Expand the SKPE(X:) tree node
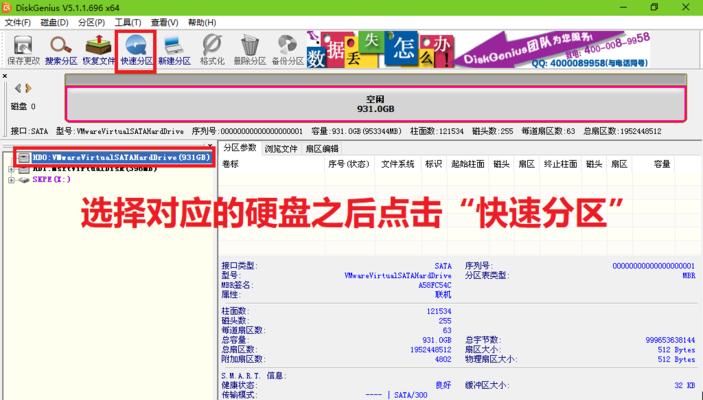Screen dimensions: 703x400 pos(11,180)
